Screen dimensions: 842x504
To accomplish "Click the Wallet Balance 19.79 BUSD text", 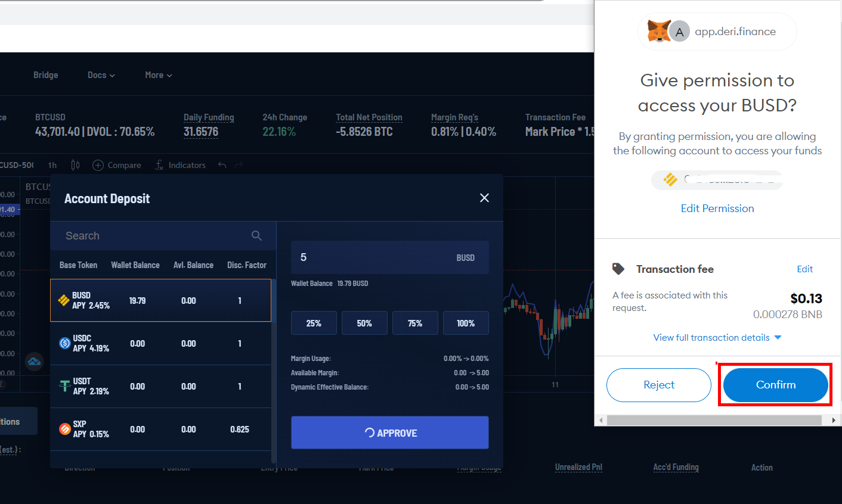I will click(329, 284).
